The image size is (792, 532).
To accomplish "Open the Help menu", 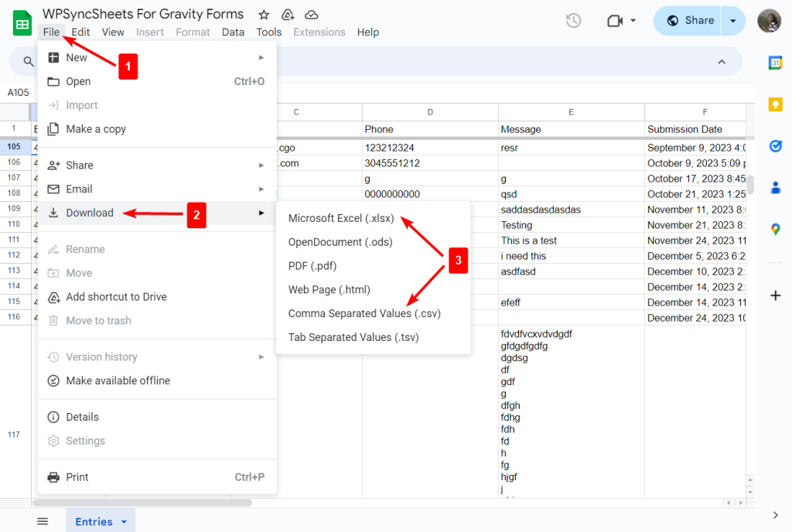I will coord(367,32).
